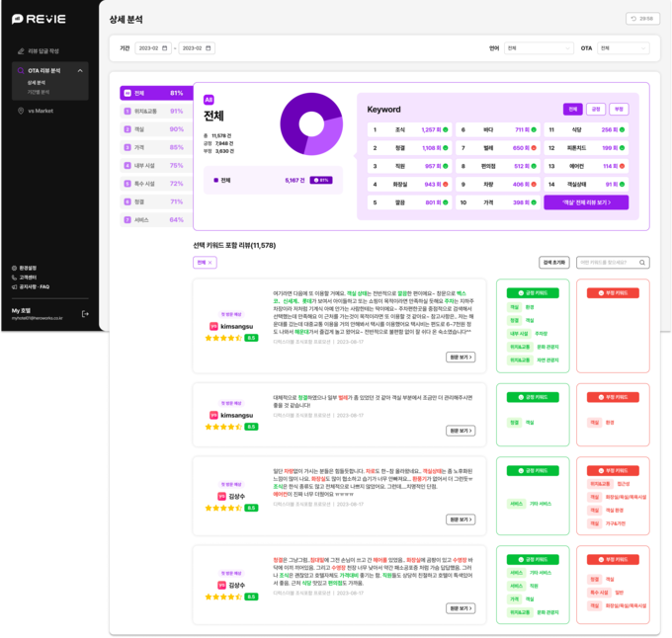Click the avatar icon beside first kimsangsu review

213,326
